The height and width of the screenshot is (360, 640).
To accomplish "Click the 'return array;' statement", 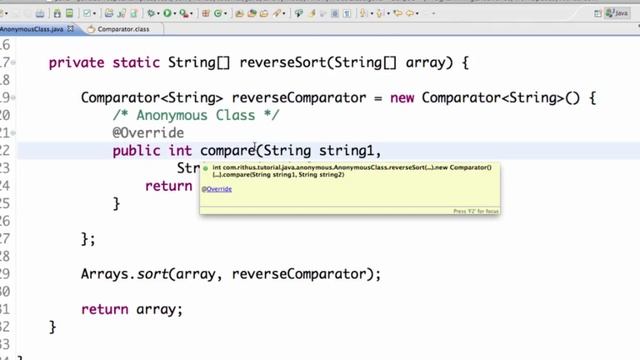I will (x=132, y=309).
